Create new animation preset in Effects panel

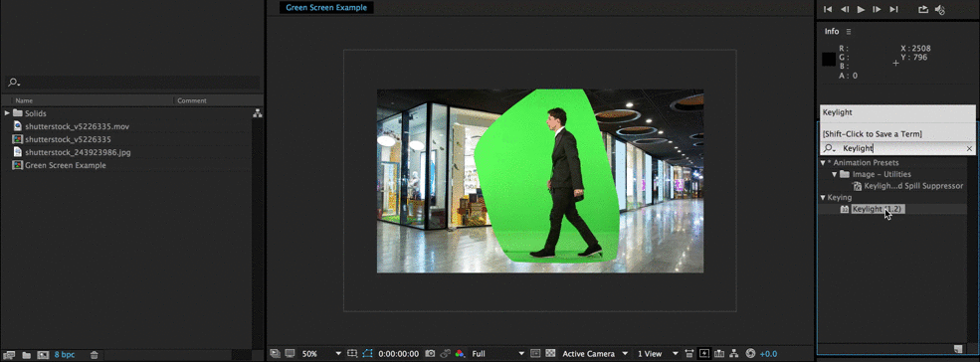957,348
